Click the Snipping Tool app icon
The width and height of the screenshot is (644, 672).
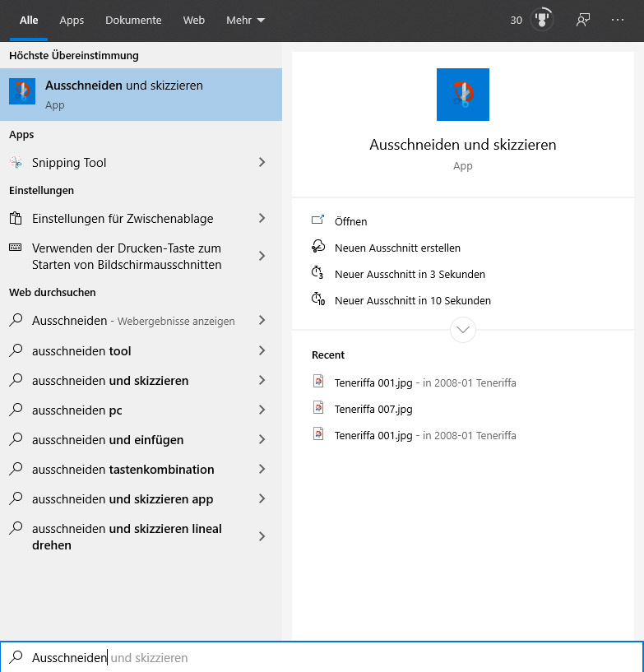16,163
